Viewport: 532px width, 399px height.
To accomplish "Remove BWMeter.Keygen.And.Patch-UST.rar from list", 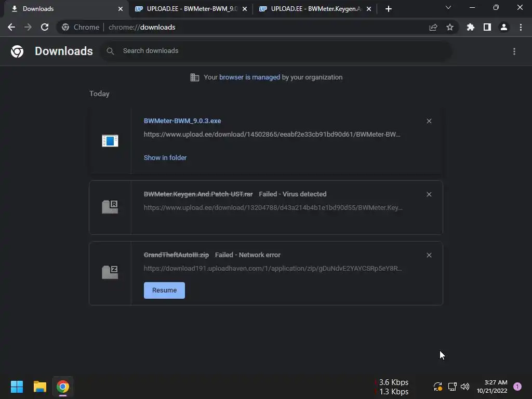I will click(x=429, y=194).
